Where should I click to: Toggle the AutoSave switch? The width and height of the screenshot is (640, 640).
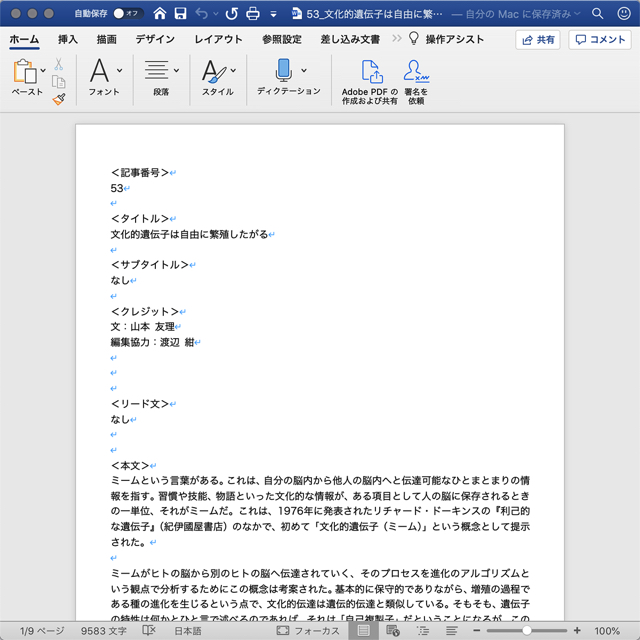coord(127,14)
